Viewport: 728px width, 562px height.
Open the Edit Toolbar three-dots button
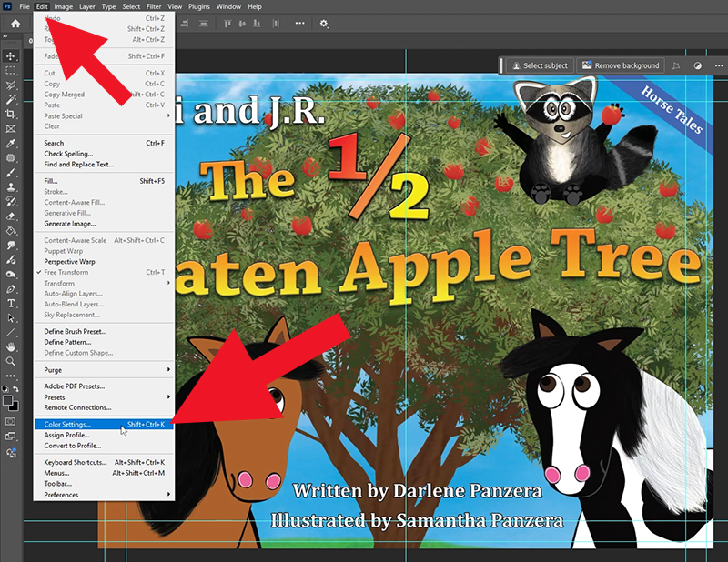point(10,376)
